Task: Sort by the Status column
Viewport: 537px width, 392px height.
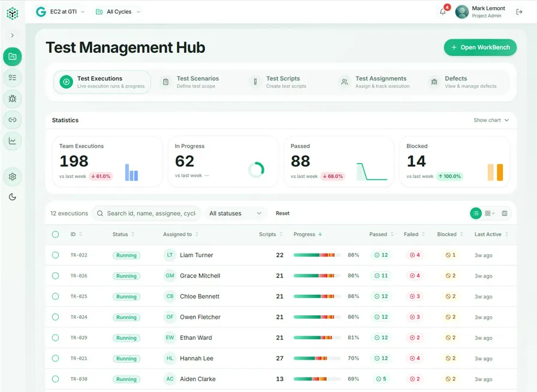Action: click(x=123, y=234)
